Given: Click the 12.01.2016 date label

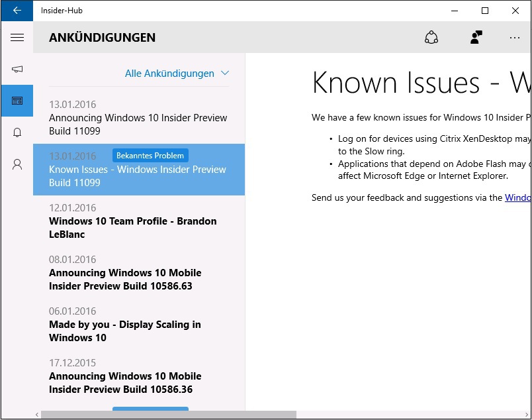Looking at the screenshot, I should pos(73,208).
